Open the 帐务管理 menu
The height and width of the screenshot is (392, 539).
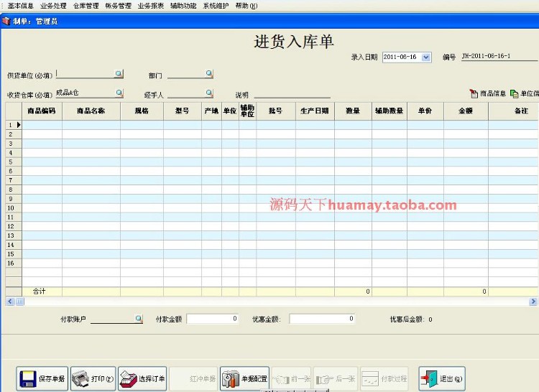(119, 6)
